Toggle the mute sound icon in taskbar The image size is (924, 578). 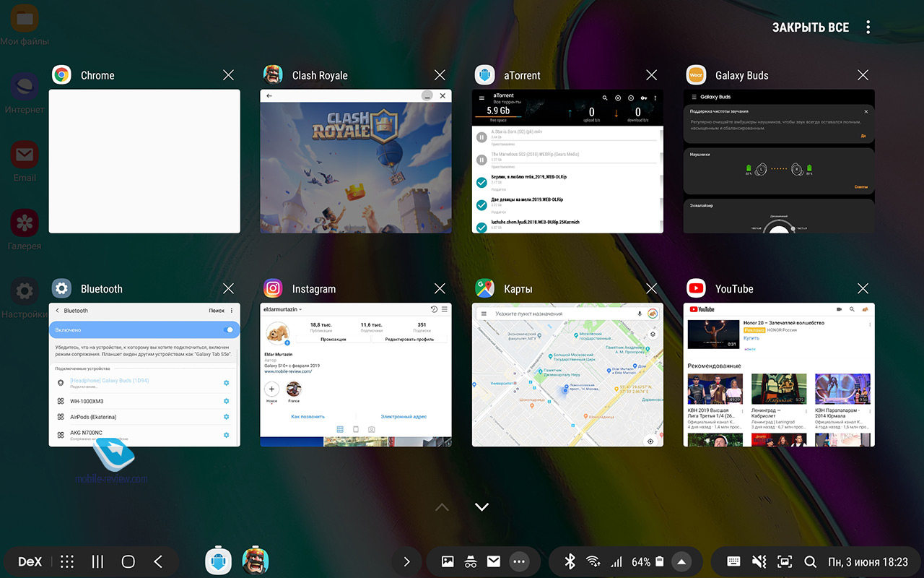tap(759, 561)
